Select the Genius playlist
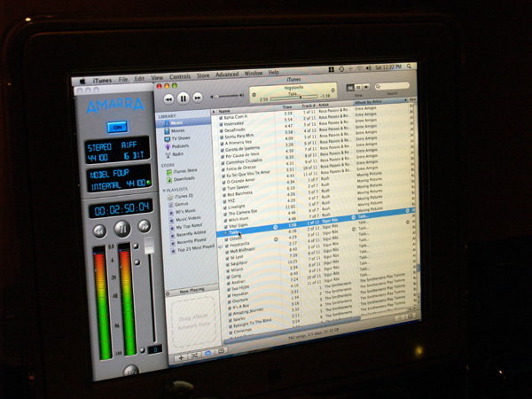532x399 pixels. pyautogui.click(x=178, y=204)
